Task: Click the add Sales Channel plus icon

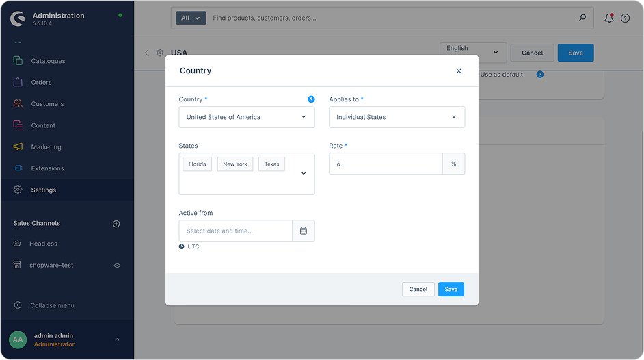Action: click(x=116, y=224)
